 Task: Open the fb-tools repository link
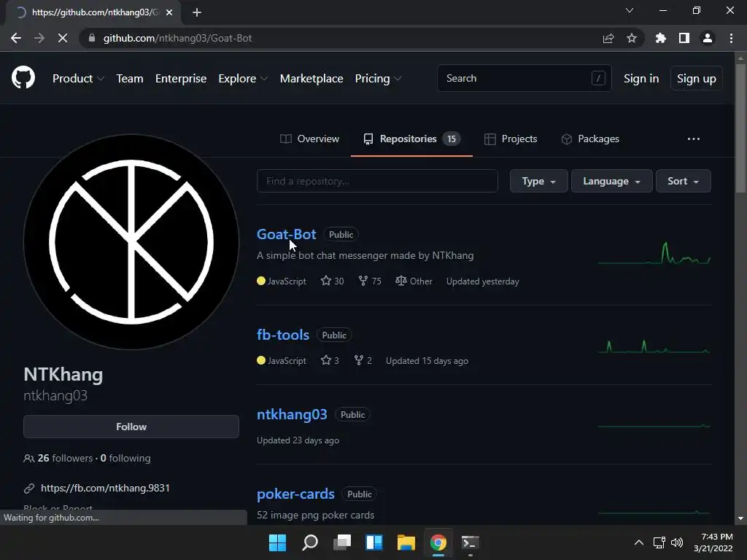coord(283,335)
